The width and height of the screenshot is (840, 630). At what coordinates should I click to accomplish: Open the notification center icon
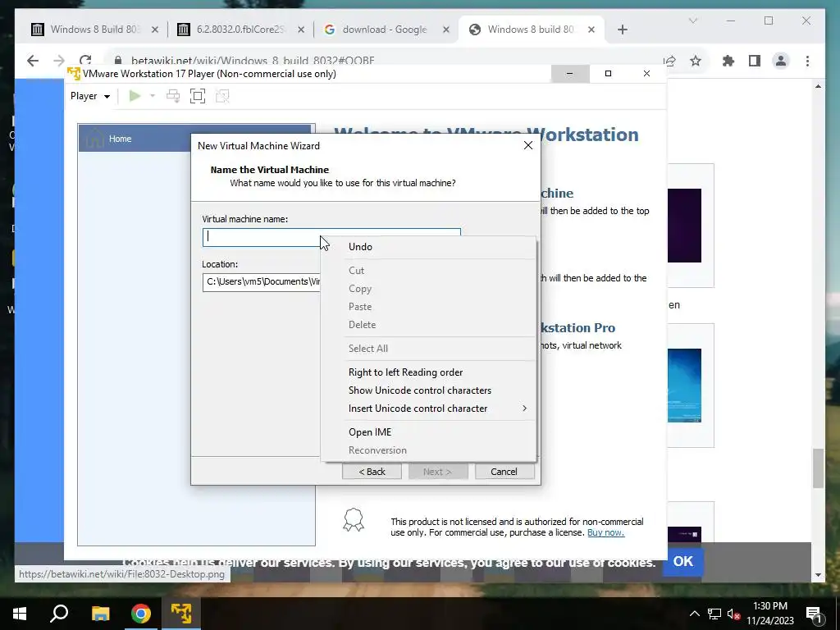coord(813,614)
